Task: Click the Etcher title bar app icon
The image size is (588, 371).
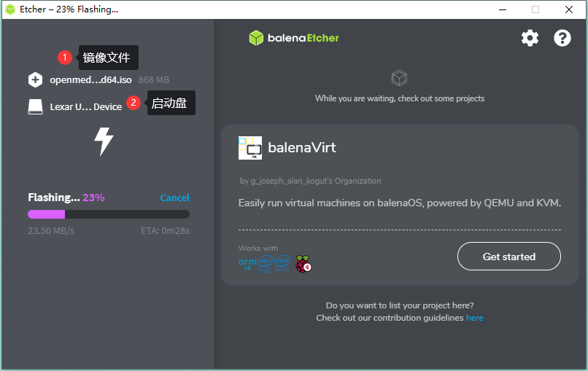Action: pyautogui.click(x=10, y=9)
